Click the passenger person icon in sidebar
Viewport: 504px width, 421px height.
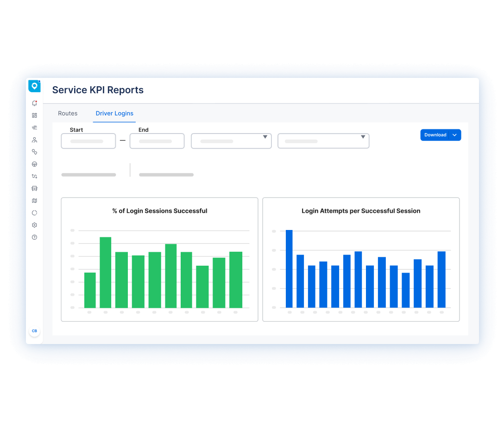point(34,140)
